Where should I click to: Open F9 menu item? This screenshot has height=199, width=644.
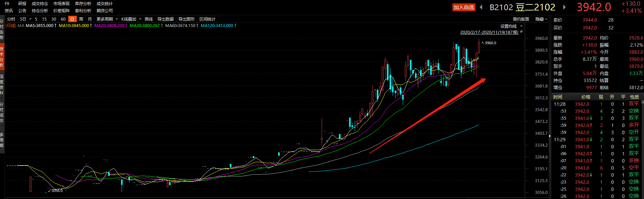[7, 4]
